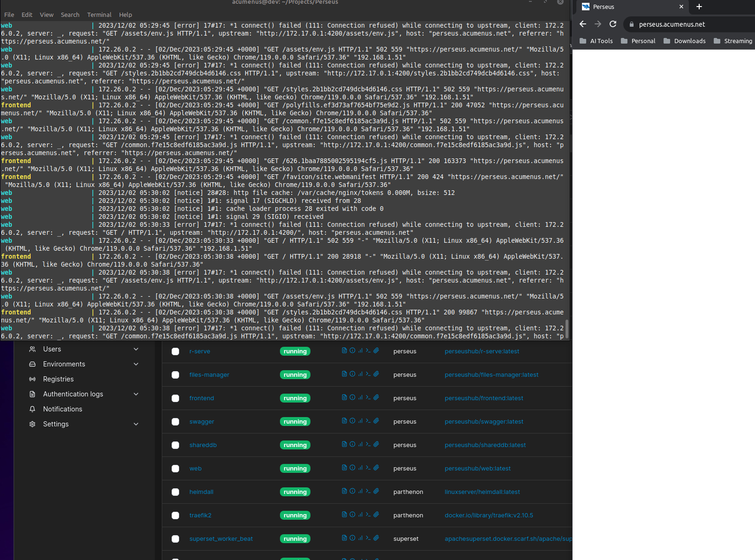Open a new browser tab
Screen dimensions: 755x560
[x=699, y=7]
